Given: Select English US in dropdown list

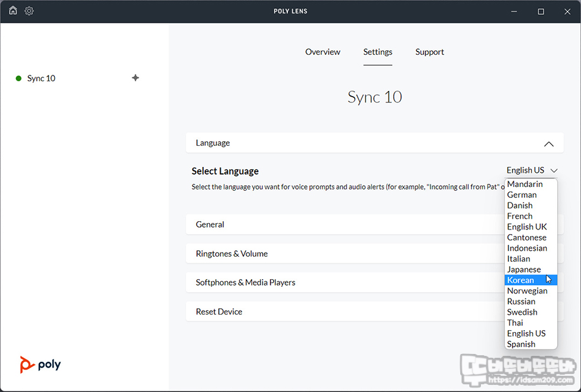Looking at the screenshot, I should click(531, 333).
